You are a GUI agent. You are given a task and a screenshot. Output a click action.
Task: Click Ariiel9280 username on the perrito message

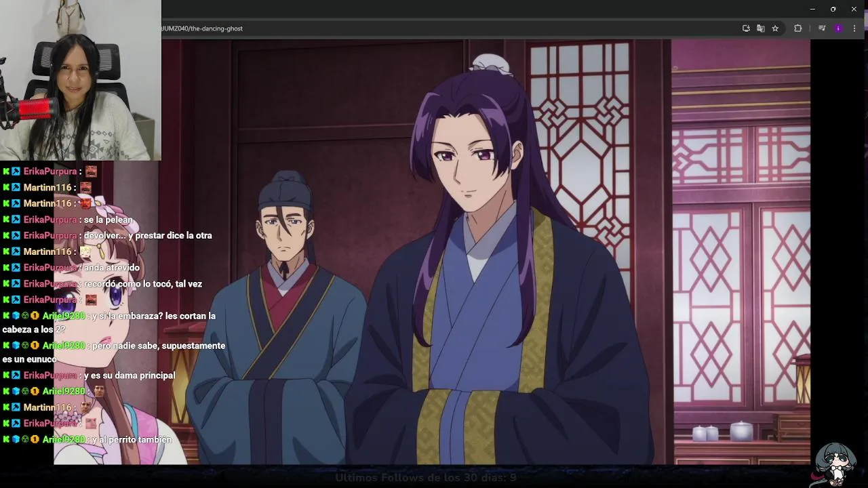click(x=64, y=440)
